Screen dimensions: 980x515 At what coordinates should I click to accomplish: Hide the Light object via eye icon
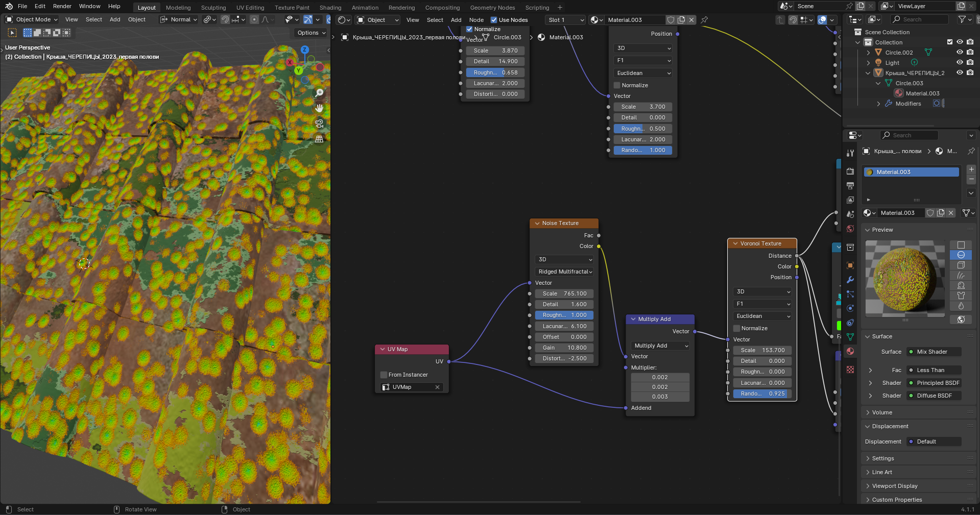960,63
